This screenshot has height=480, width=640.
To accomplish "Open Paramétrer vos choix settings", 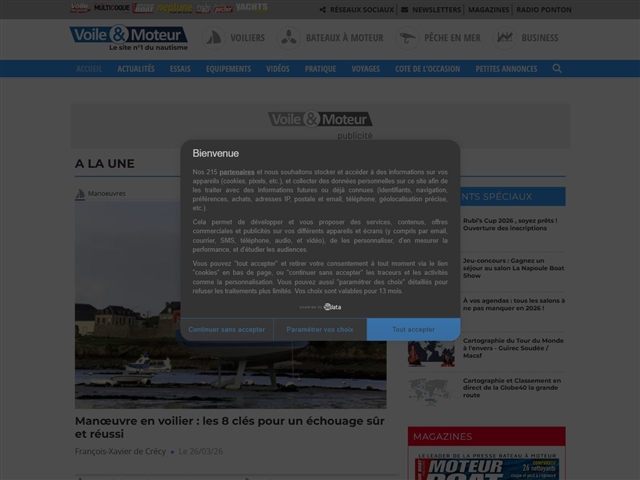I will tap(320, 329).
